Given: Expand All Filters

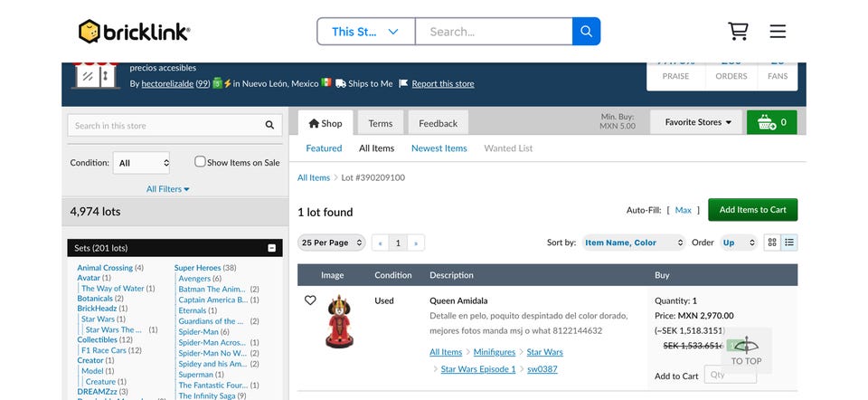Looking at the screenshot, I should coord(168,189).
